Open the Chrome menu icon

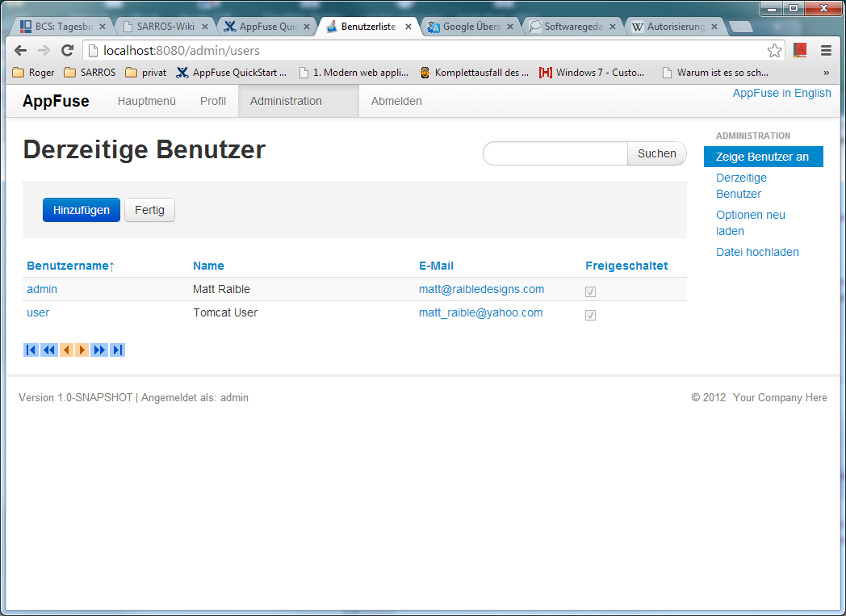coord(826,50)
